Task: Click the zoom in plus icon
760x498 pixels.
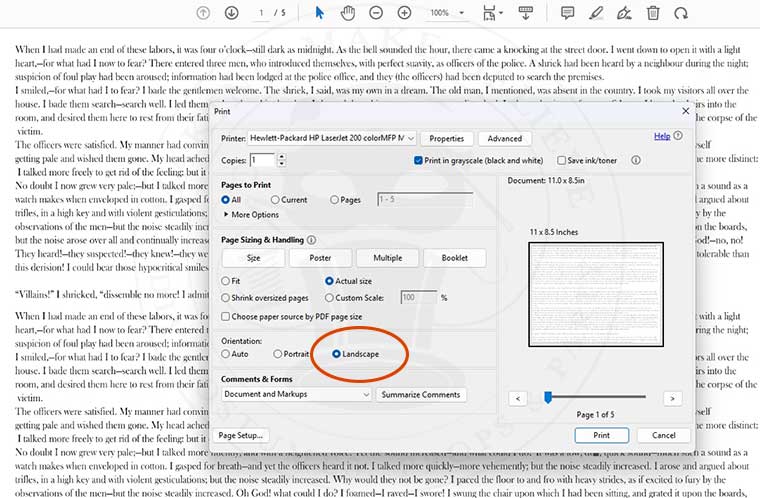Action: [404, 13]
